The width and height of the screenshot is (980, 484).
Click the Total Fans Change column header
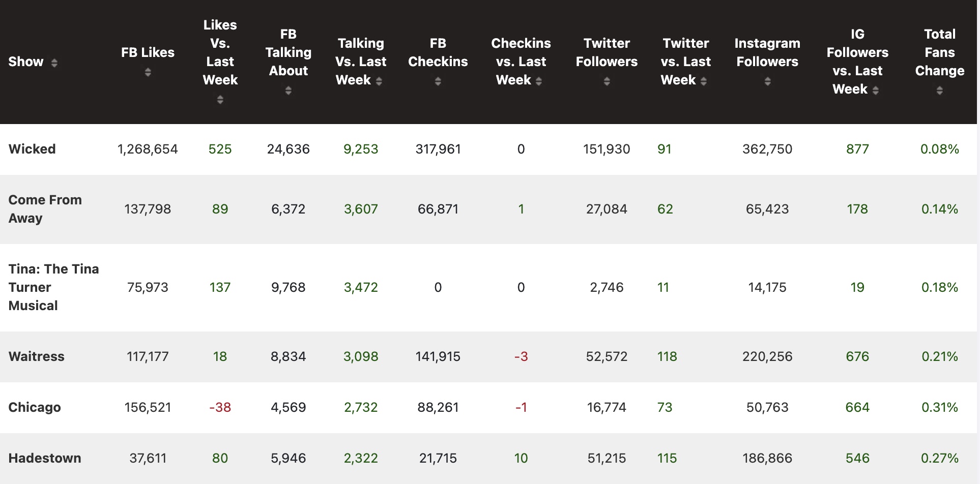point(939,52)
